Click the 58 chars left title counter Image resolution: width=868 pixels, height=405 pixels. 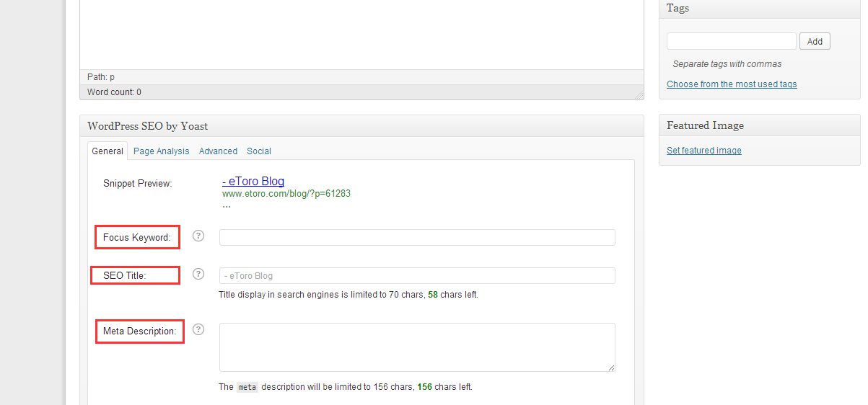tap(453, 295)
